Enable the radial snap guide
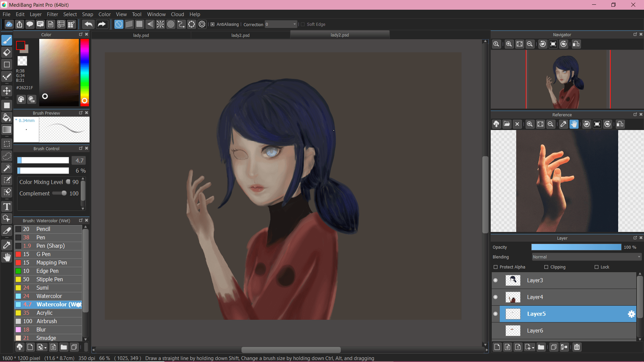 point(160,24)
